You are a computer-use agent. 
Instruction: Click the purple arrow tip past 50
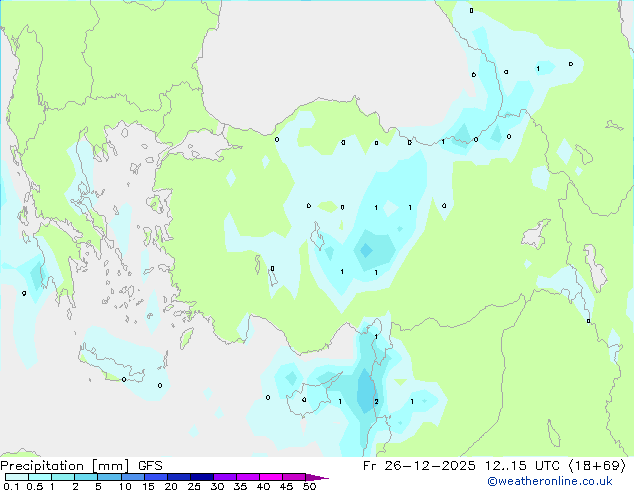(317, 477)
